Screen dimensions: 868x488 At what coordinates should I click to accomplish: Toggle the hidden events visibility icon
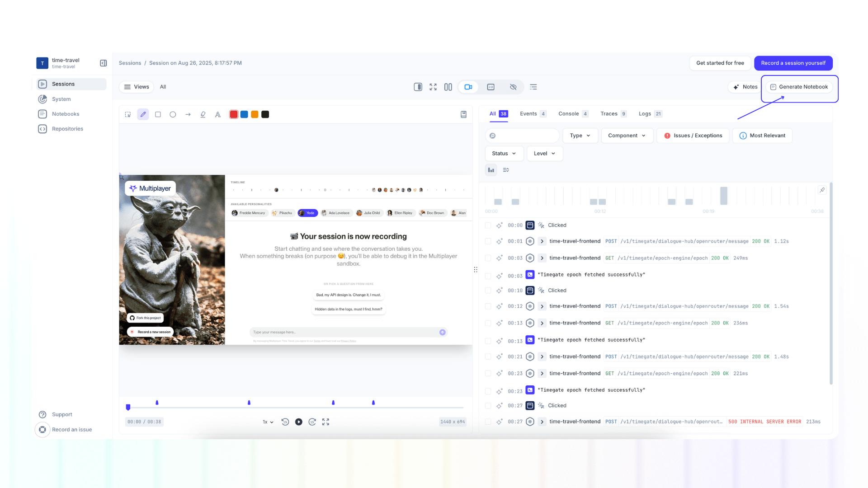click(513, 87)
